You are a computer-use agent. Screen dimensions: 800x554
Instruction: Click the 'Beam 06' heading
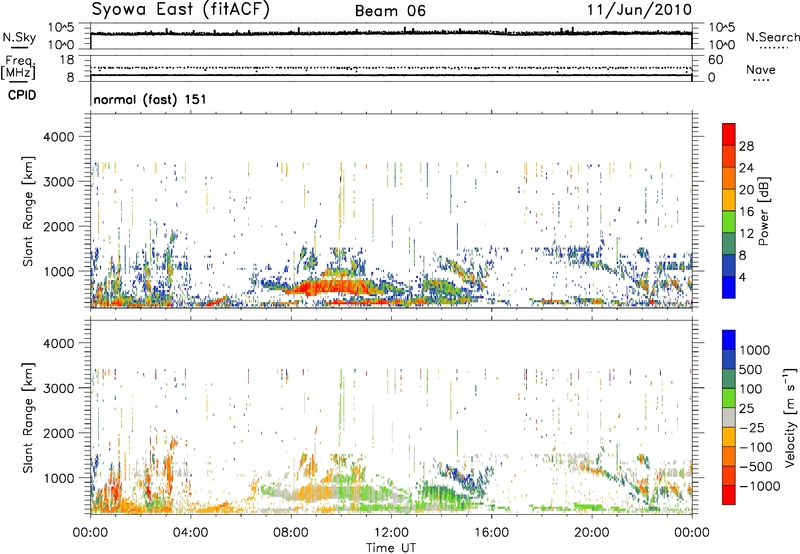[x=390, y=11]
